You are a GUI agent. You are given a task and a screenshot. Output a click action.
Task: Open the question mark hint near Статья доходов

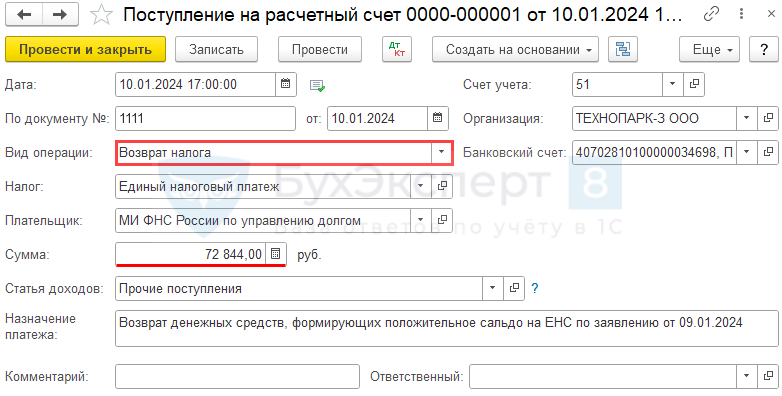535,288
